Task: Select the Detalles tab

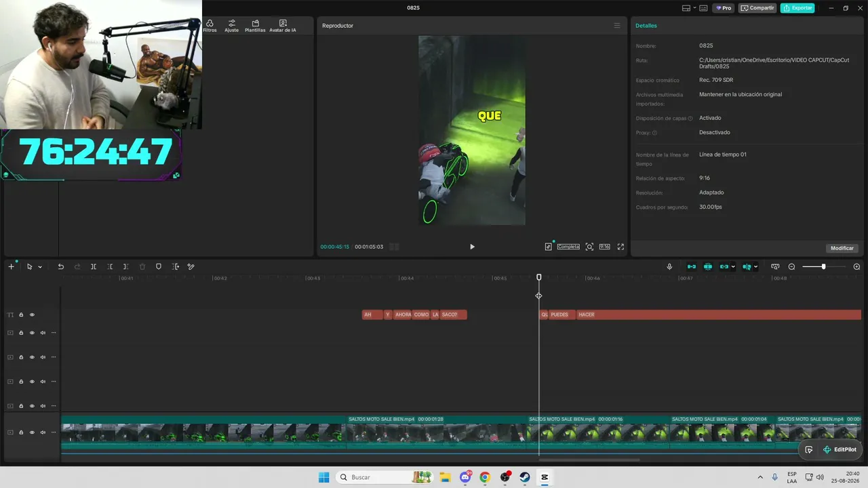Action: coord(646,26)
